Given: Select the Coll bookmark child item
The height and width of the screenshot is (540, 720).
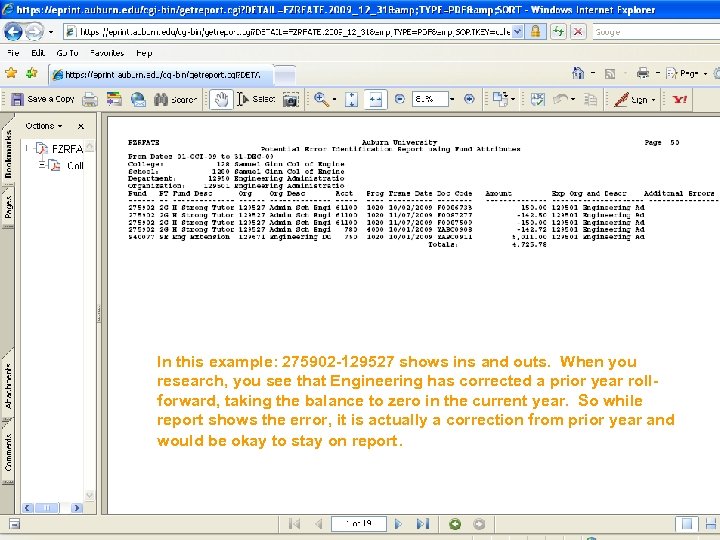Looking at the screenshot, I should pos(68,166).
